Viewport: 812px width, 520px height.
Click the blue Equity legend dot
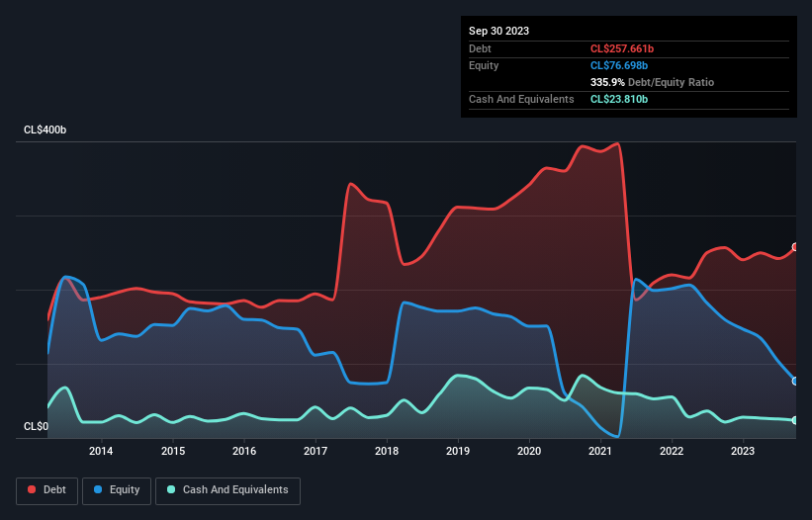(x=98, y=489)
